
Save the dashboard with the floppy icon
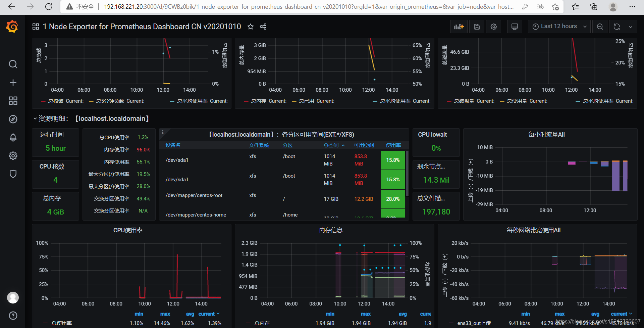coord(477,27)
